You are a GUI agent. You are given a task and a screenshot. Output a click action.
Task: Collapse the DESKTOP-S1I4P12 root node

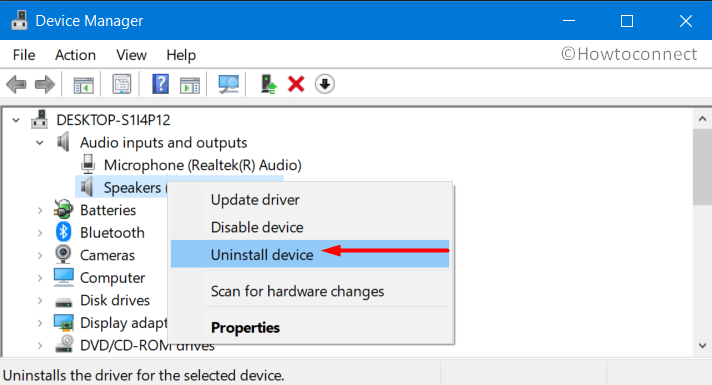(16, 120)
